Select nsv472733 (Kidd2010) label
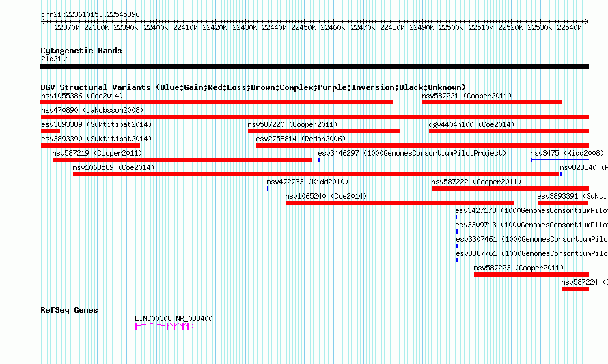This screenshot has height=364, width=608. pyautogui.click(x=307, y=182)
